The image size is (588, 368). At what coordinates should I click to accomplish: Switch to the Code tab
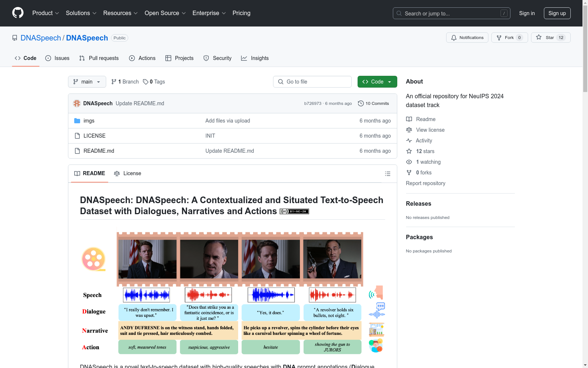click(x=25, y=58)
